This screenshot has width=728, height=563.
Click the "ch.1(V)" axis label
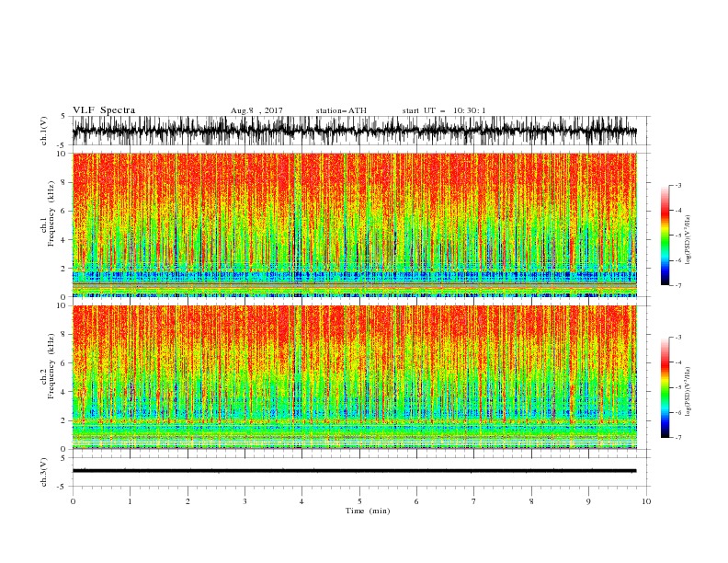44,131
